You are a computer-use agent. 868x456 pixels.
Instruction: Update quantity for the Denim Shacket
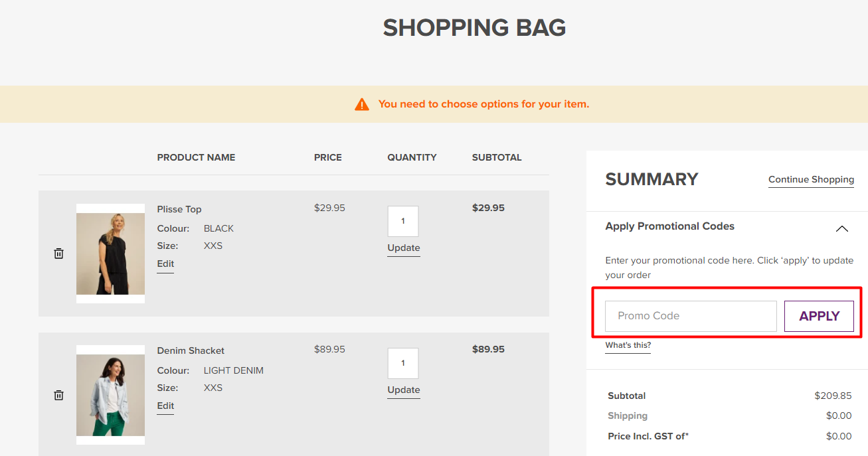point(403,390)
